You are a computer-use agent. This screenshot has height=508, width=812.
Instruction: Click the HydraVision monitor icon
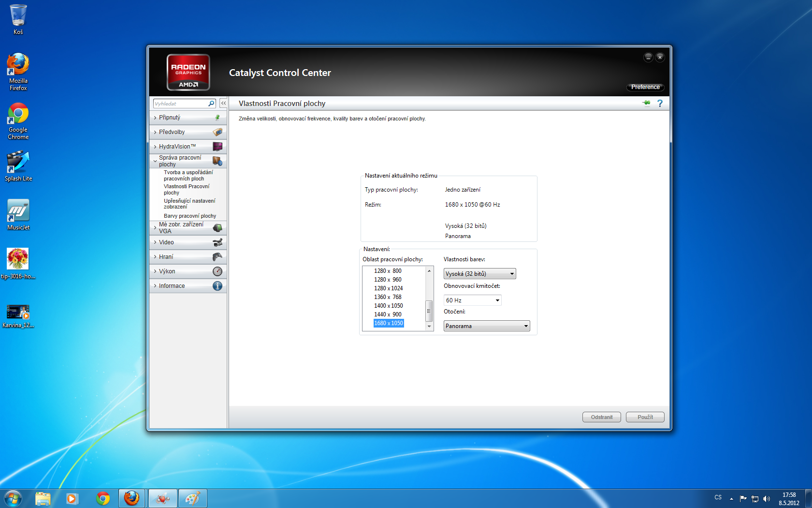click(217, 147)
